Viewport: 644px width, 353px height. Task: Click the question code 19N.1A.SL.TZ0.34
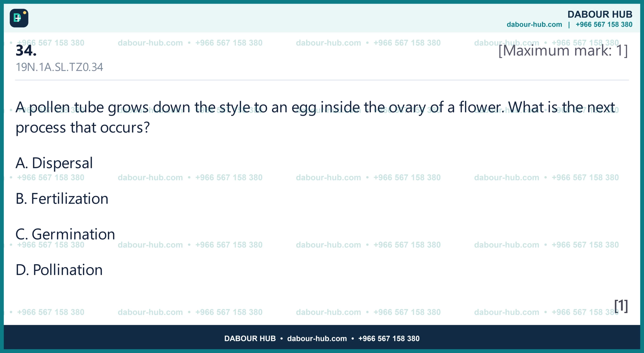pyautogui.click(x=59, y=67)
